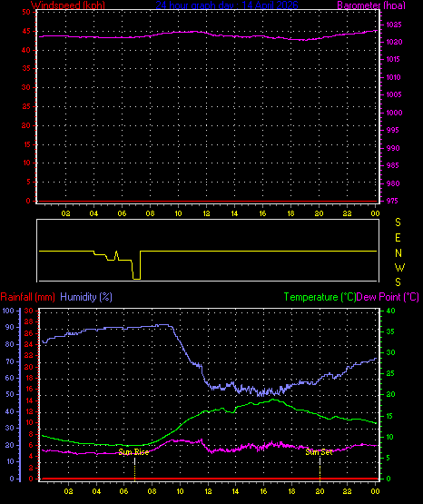The image size is (423, 504).
Task: Click the 16 value on rainfall axis
Action: pos(28,389)
